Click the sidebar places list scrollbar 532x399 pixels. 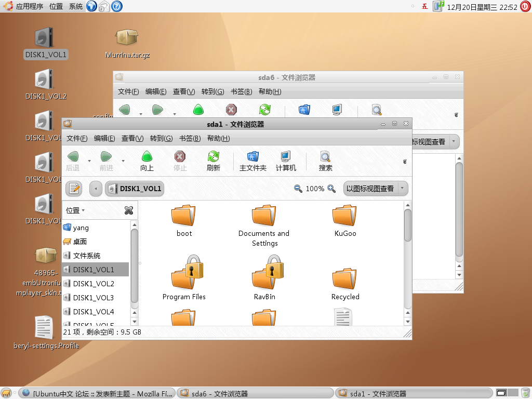coord(135,265)
